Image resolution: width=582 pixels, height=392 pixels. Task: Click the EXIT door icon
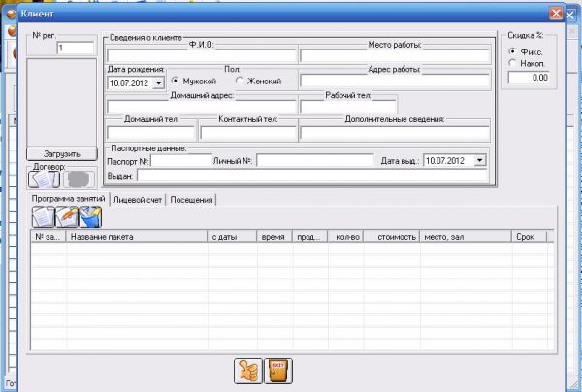278,371
